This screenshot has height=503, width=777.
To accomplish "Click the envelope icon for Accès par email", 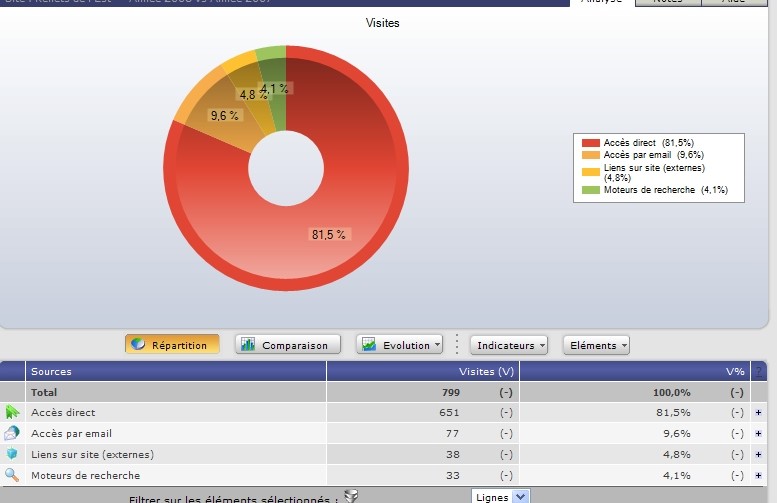I will (x=12, y=434).
